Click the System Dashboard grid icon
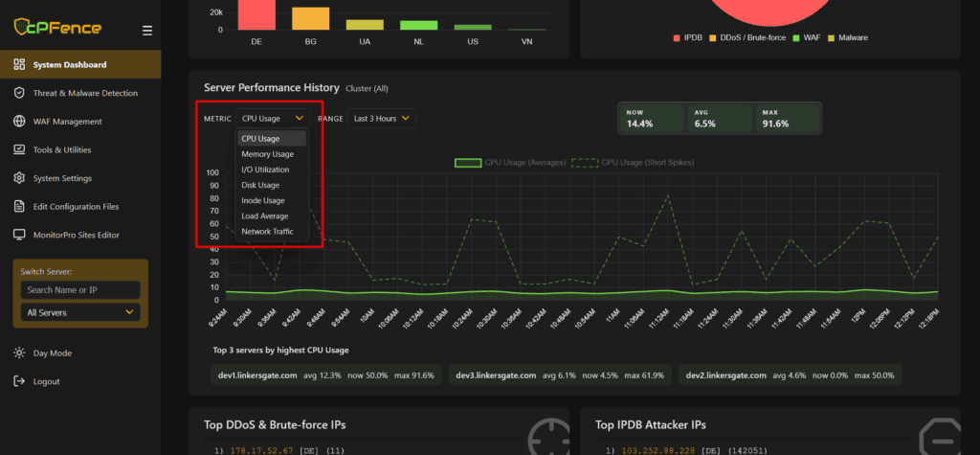This screenshot has height=455, width=980. (x=19, y=65)
